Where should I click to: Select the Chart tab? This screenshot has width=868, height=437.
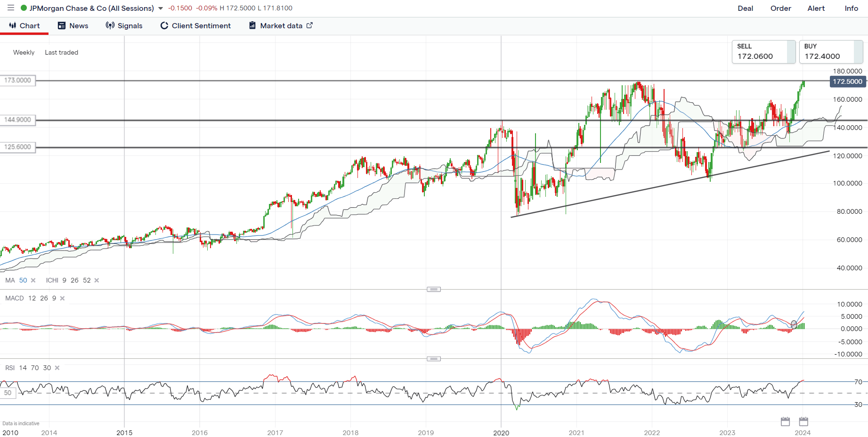[x=24, y=26]
